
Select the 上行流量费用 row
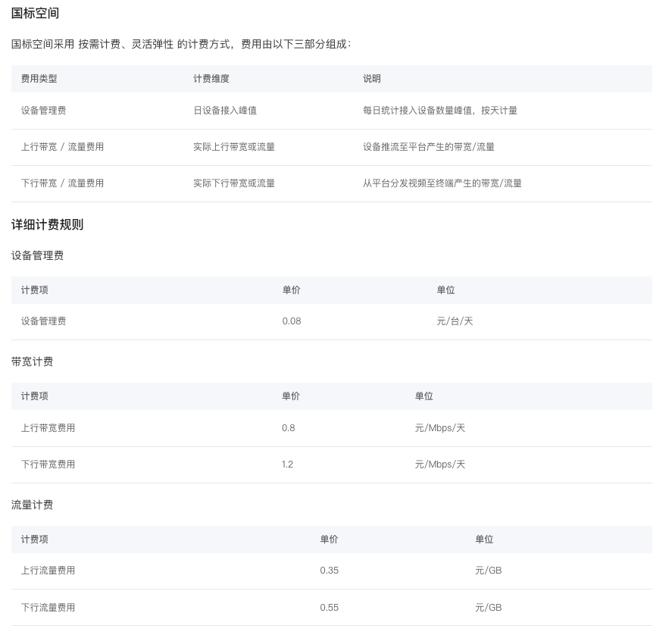pyautogui.click(x=48, y=571)
